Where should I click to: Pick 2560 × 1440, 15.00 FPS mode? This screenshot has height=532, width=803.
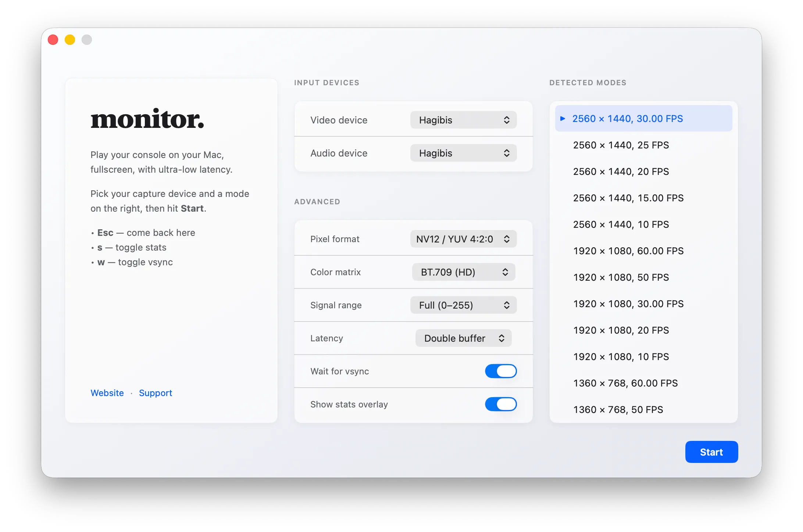click(x=643, y=198)
